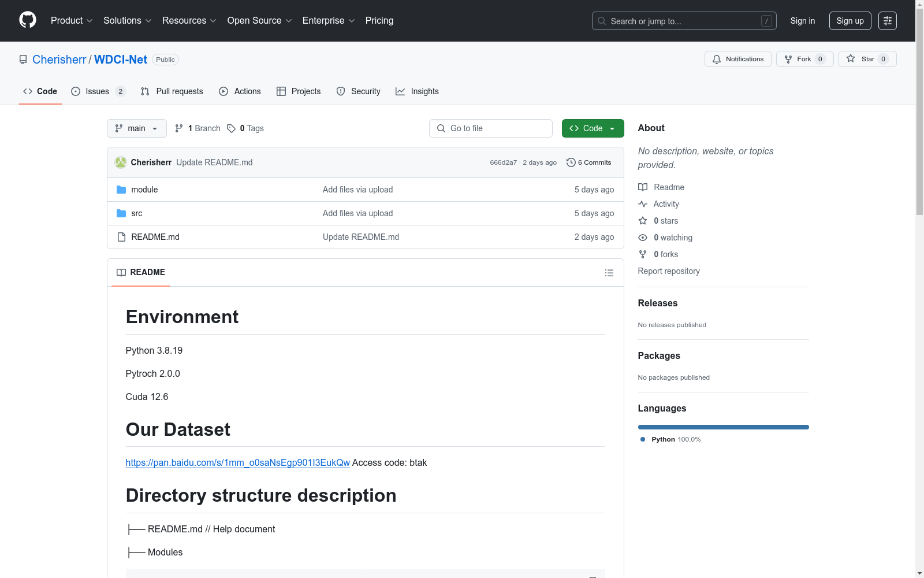This screenshot has width=924, height=578.
Task: Star the WDCI-Net repository
Action: click(x=867, y=59)
